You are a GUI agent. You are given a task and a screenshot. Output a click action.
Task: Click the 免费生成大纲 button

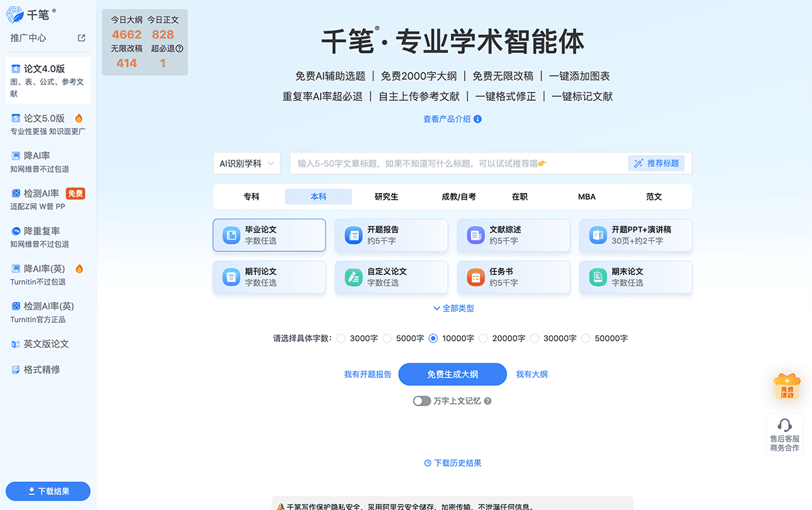tap(452, 375)
